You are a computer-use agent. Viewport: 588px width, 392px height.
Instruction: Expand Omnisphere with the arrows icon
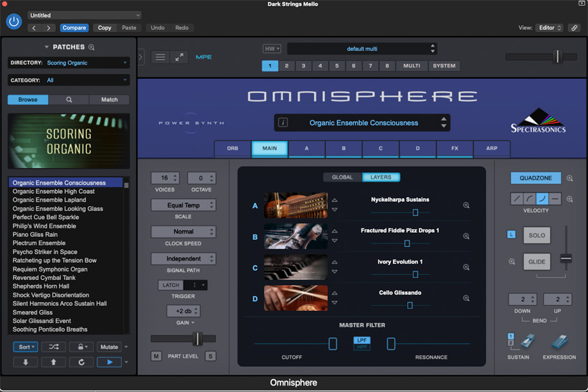[x=179, y=57]
